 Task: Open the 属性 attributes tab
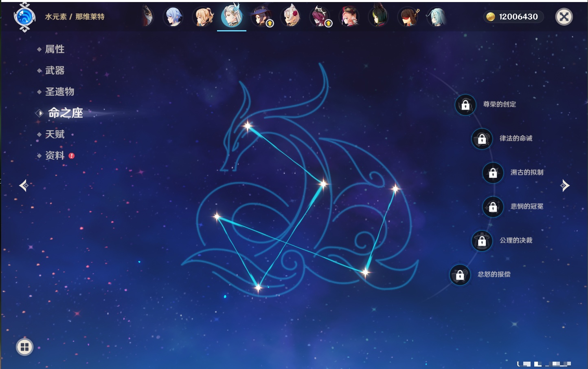click(55, 49)
